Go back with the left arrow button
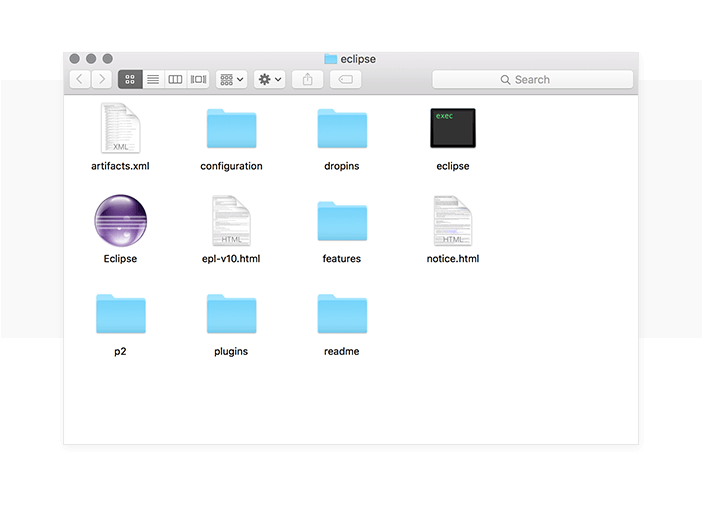The height and width of the screenshot is (506, 702). [80, 79]
